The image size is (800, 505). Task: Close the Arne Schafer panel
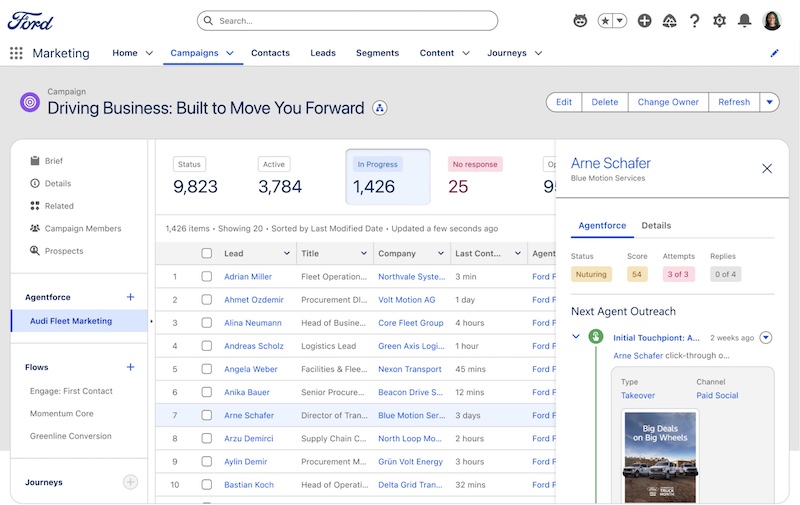click(x=767, y=169)
